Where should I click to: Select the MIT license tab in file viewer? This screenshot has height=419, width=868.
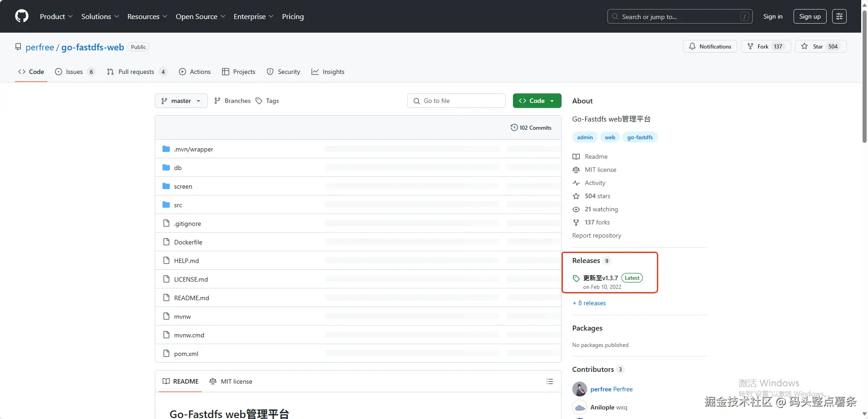tap(231, 381)
